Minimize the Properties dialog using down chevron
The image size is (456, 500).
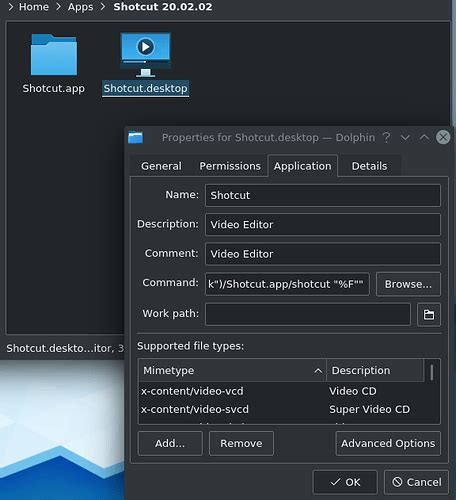[x=405, y=137]
